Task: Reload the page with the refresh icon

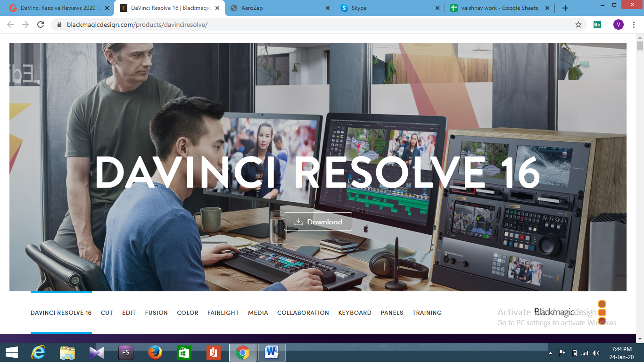Action: point(41,25)
